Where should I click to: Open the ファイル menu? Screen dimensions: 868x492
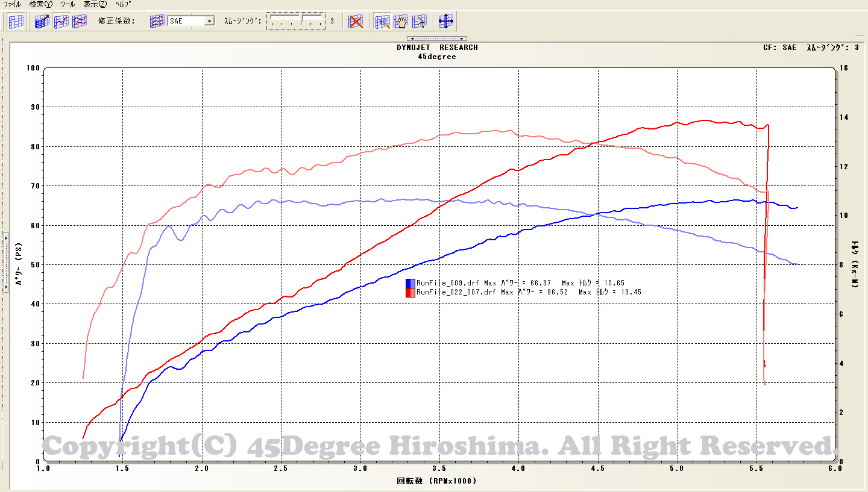12,4
